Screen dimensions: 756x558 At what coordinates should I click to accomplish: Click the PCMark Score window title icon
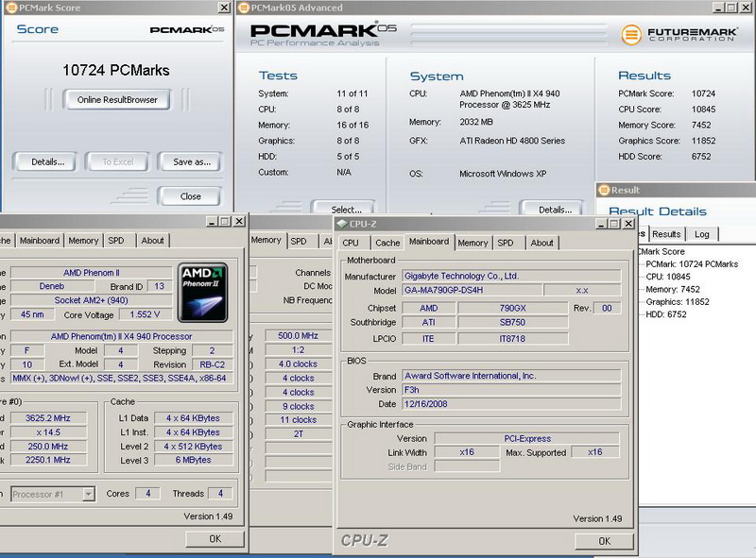(10, 8)
